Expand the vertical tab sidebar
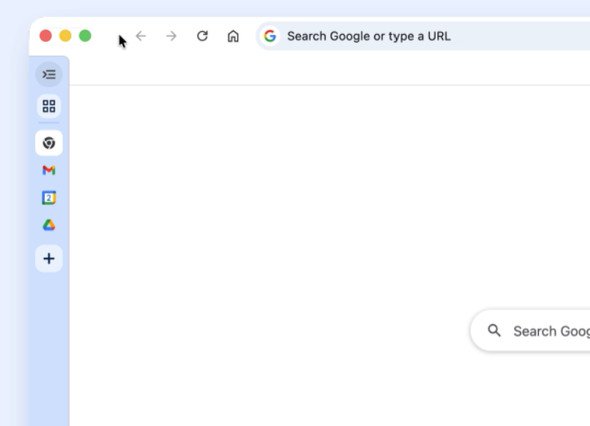The width and height of the screenshot is (590, 426). (x=49, y=75)
